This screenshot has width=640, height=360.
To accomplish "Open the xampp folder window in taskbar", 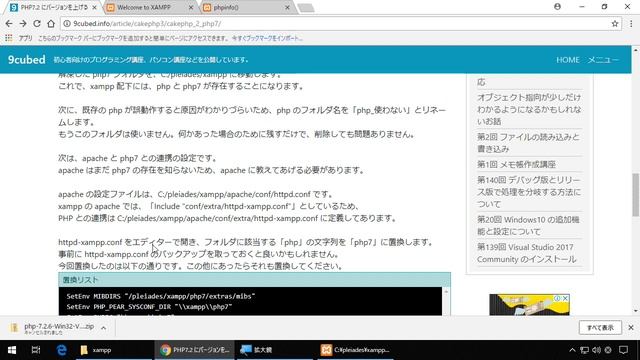I will [113, 350].
